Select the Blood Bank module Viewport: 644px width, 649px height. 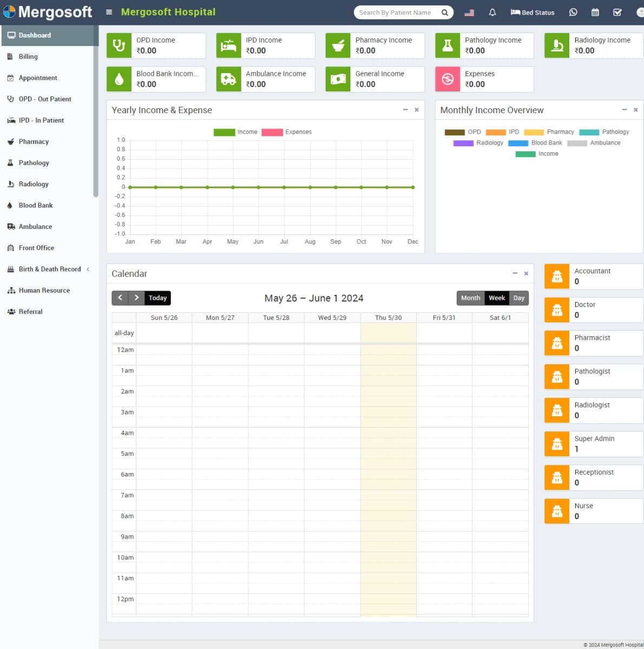point(36,205)
